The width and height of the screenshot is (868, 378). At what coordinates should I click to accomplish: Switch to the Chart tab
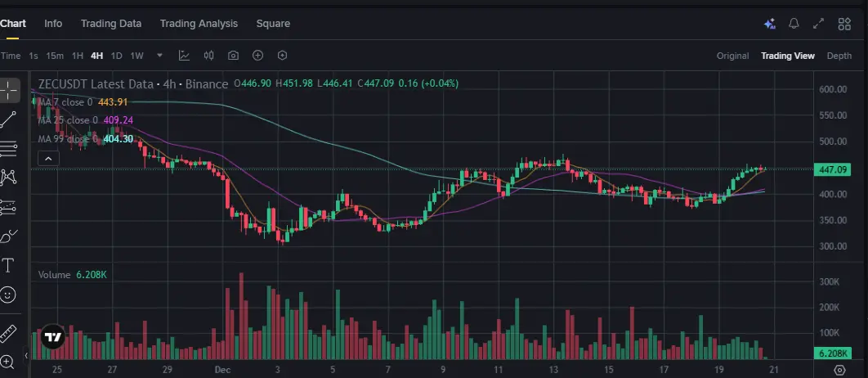pyautogui.click(x=13, y=24)
